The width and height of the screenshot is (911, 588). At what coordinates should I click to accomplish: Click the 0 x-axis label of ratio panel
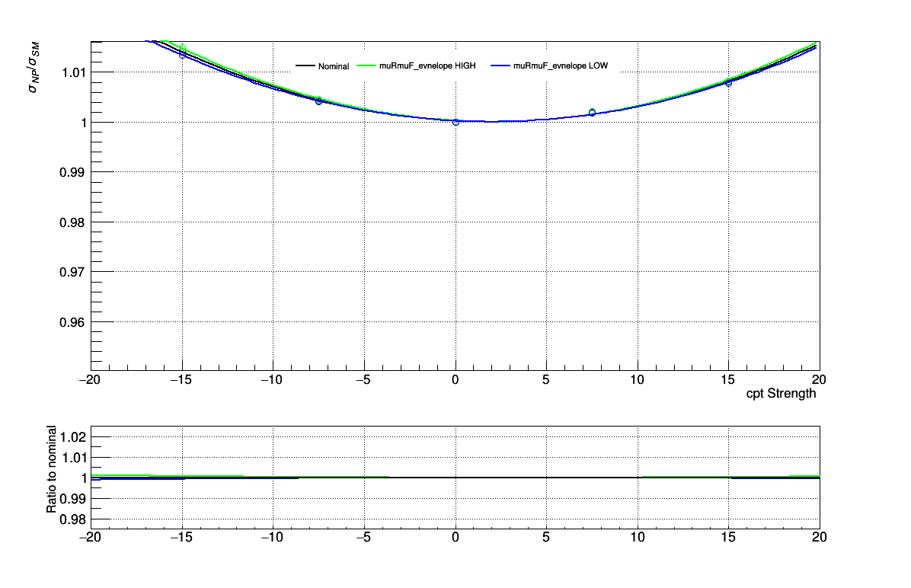coord(455,538)
